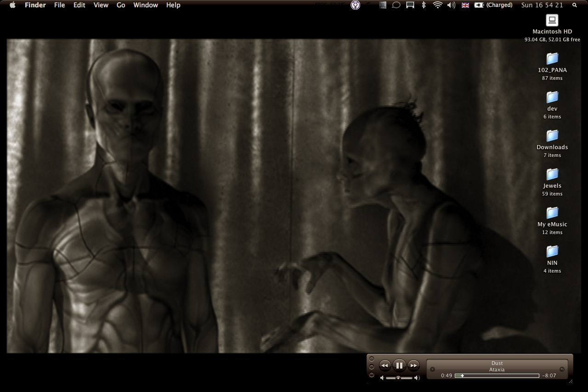Click the top window control dot of mini player
This screenshot has width=588, height=392.
(372, 358)
